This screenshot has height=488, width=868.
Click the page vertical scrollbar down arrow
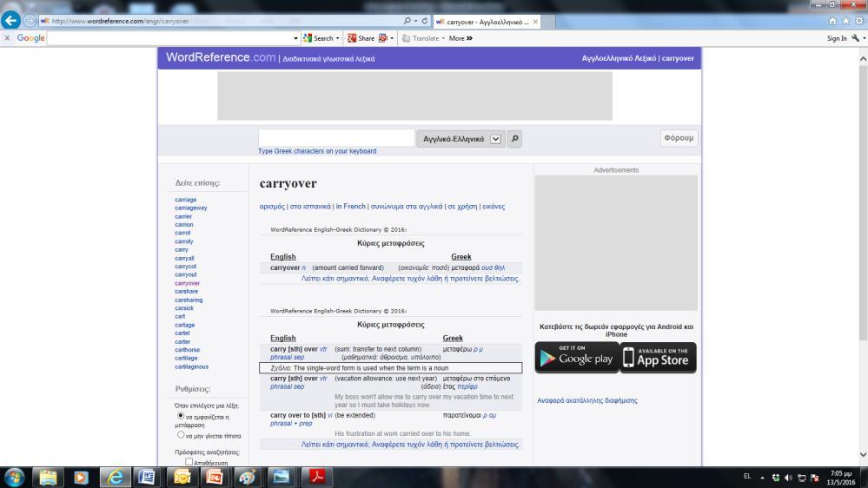863,455
